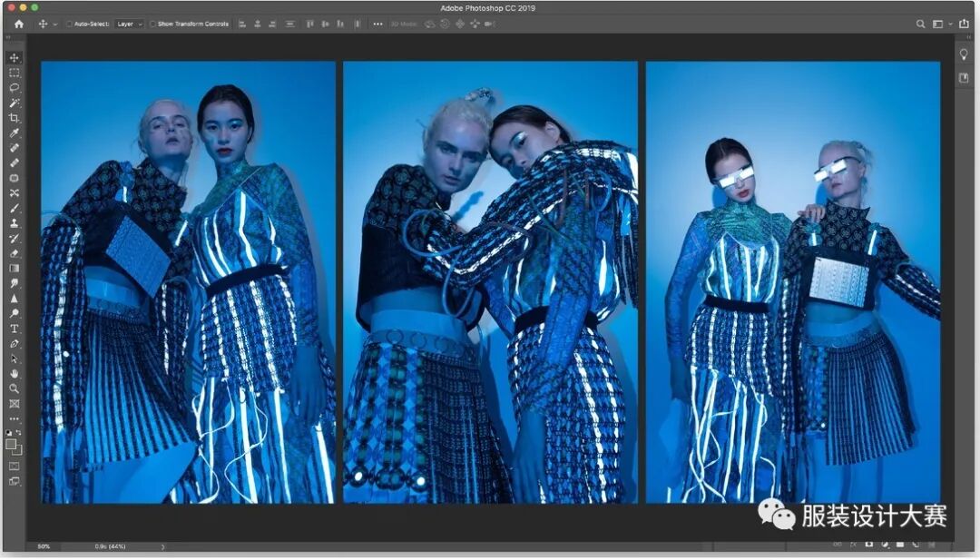This screenshot has width=980, height=560.
Task: Select the Zoom magnifier tool
Action: point(14,388)
